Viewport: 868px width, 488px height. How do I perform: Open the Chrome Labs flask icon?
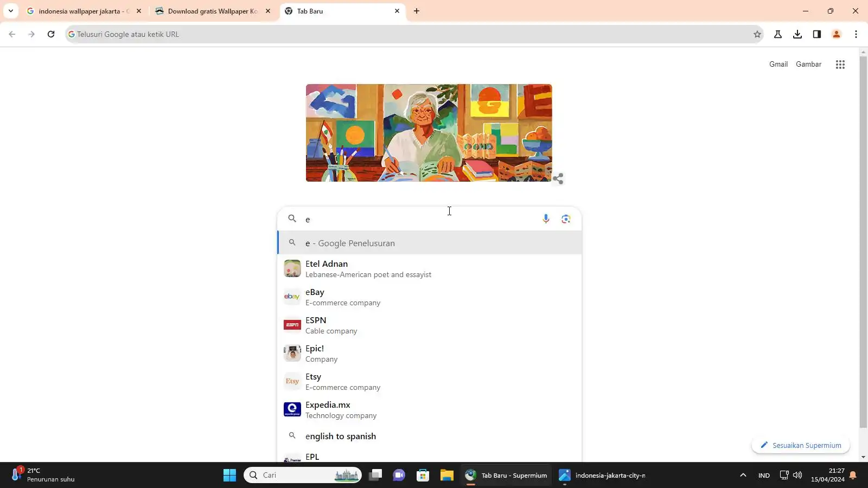778,34
